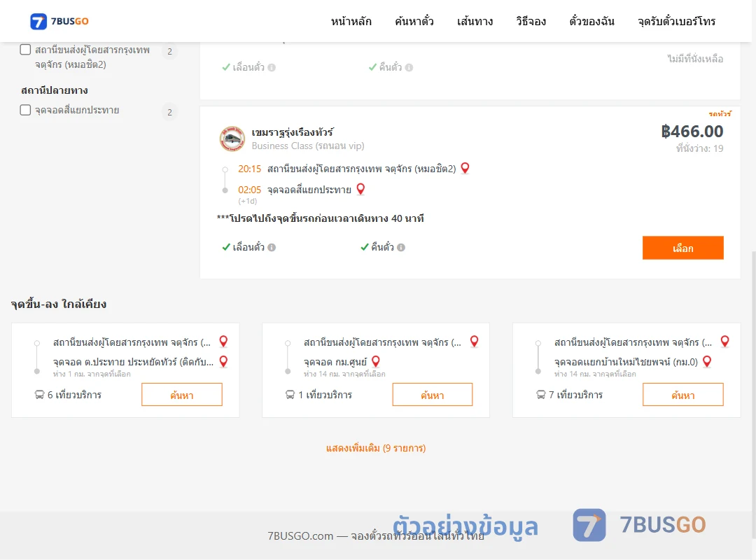Click the bus icon beside 6 เที่ยวบริการ
This screenshot has height=560, width=756.
[x=39, y=395]
